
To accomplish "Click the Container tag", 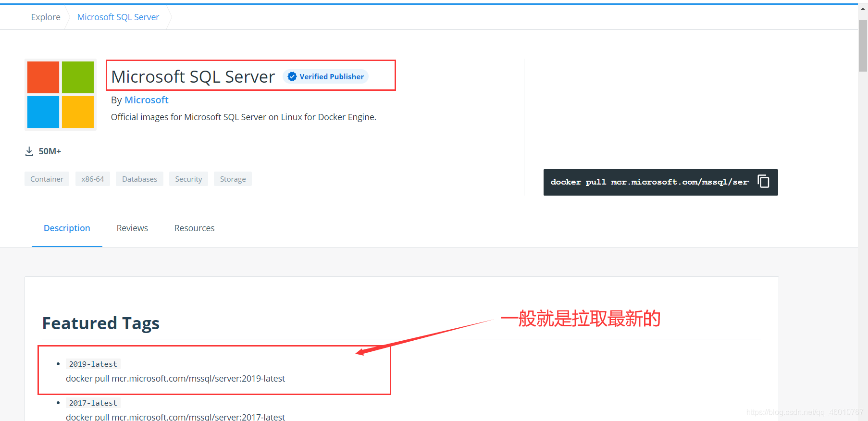I will (47, 179).
